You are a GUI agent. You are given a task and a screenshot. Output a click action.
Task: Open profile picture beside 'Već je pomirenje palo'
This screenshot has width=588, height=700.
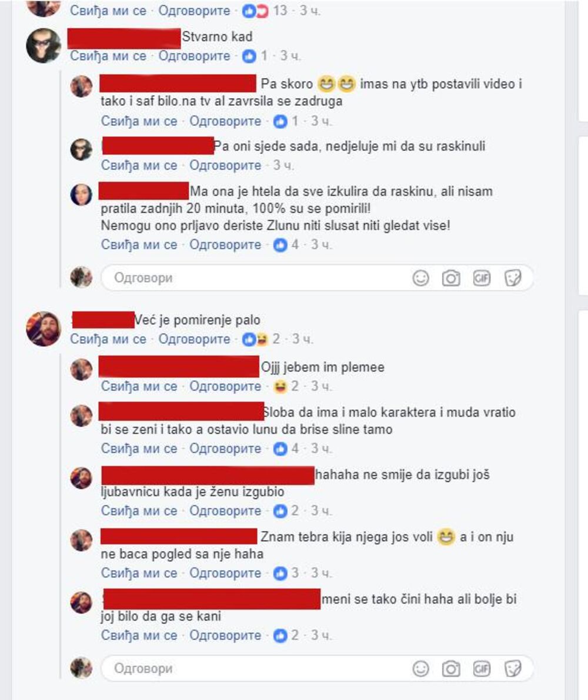44,329
